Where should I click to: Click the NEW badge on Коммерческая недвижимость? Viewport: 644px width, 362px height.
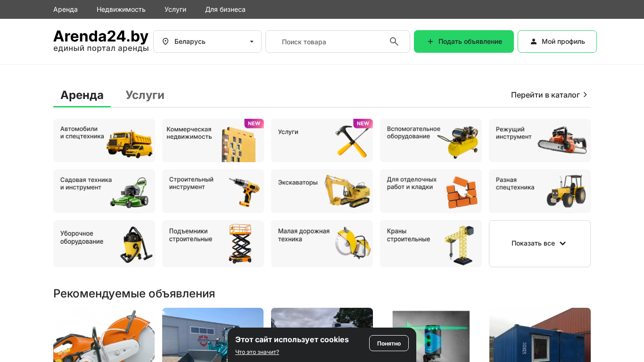pos(254,123)
